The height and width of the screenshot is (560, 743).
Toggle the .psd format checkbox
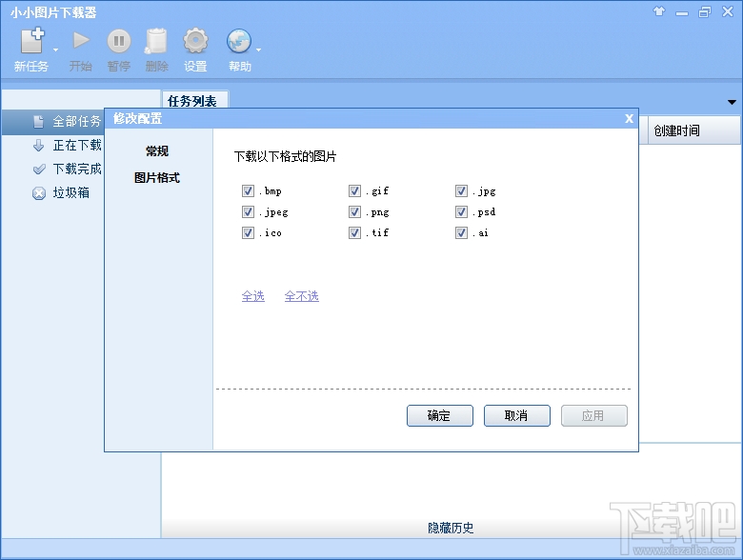point(461,211)
